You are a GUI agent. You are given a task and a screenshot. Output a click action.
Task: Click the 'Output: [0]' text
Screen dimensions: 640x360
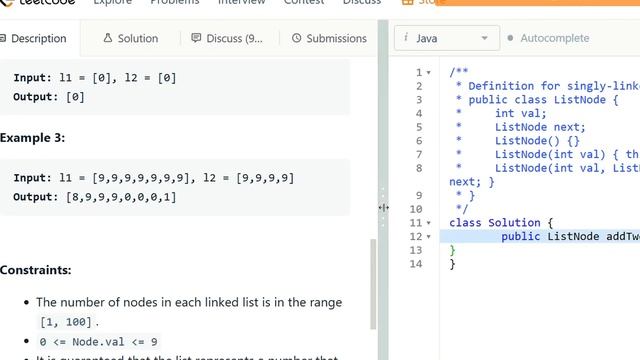(x=49, y=97)
